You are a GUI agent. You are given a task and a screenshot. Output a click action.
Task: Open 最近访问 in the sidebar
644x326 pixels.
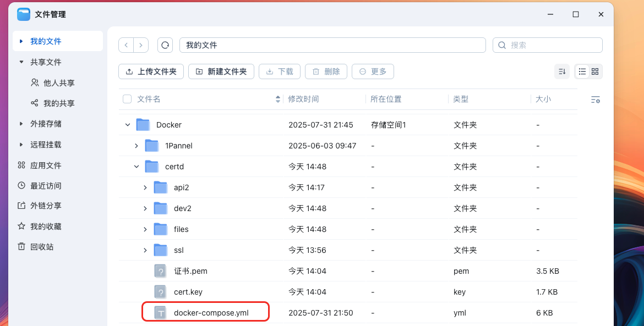[x=46, y=186]
